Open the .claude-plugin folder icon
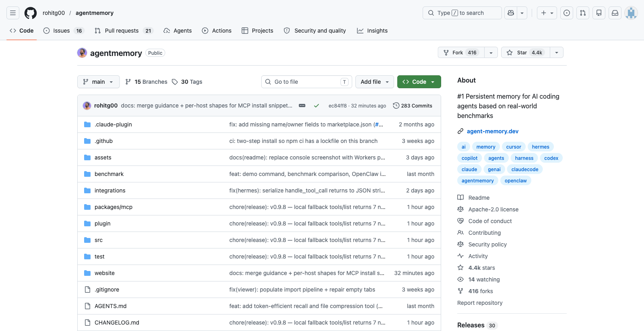This screenshot has height=331, width=644. tap(87, 124)
